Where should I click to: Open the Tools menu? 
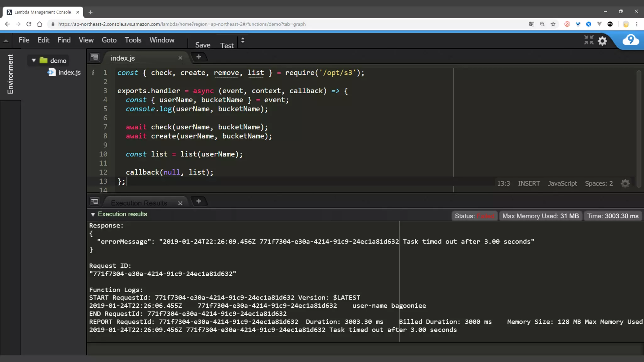point(133,40)
